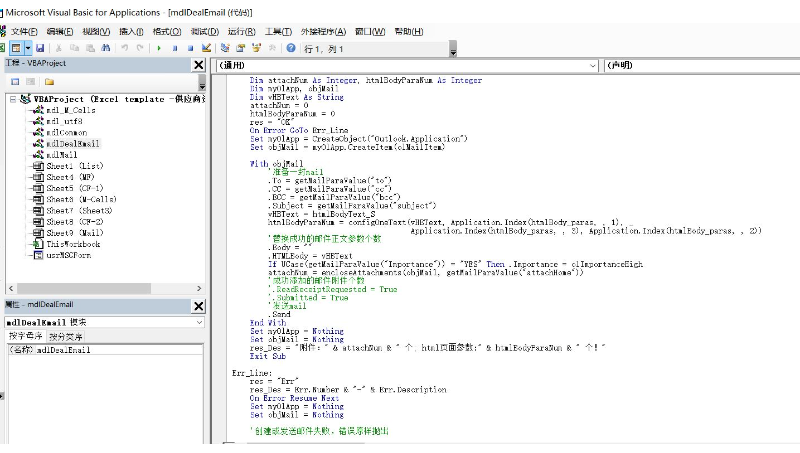This screenshot has height=453, width=800.
Task: Select Sheet8 (CF-2) in tree
Action: tap(74, 222)
